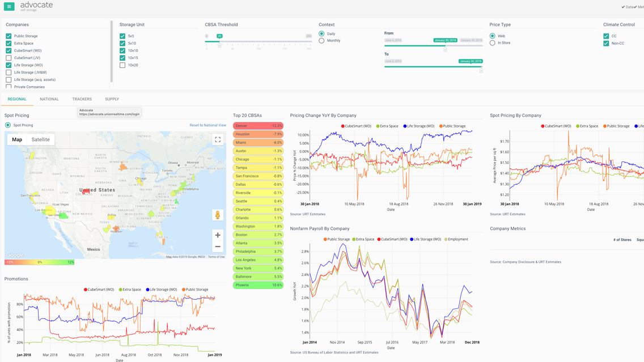
Task: Select Seattle in Top 20 CBSAs
Action: pos(258,201)
